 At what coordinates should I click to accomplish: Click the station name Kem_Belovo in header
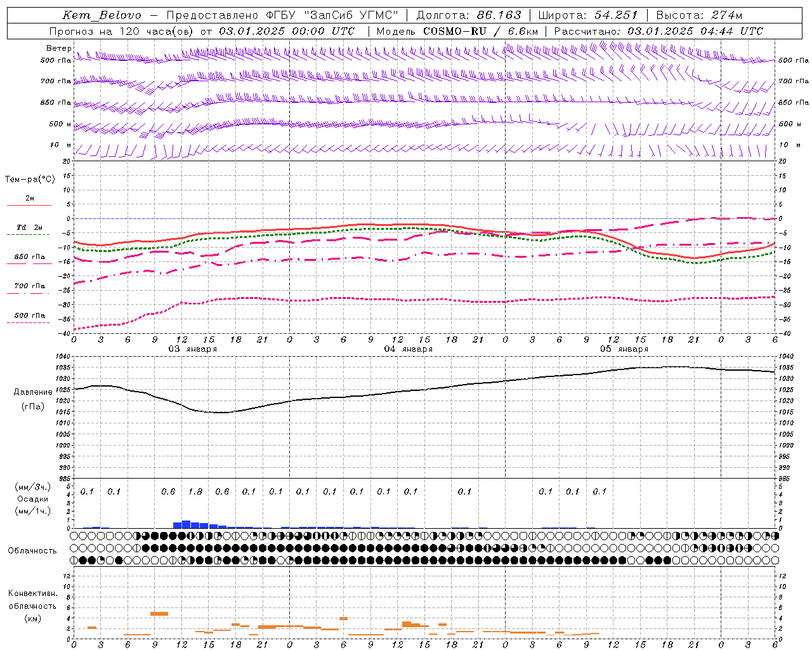102,15
